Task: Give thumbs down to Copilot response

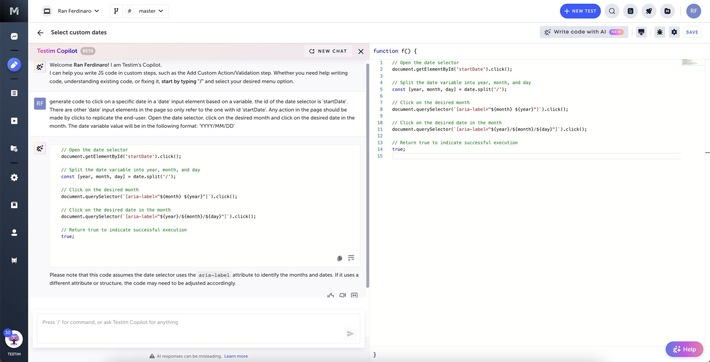Action: click(x=342, y=295)
